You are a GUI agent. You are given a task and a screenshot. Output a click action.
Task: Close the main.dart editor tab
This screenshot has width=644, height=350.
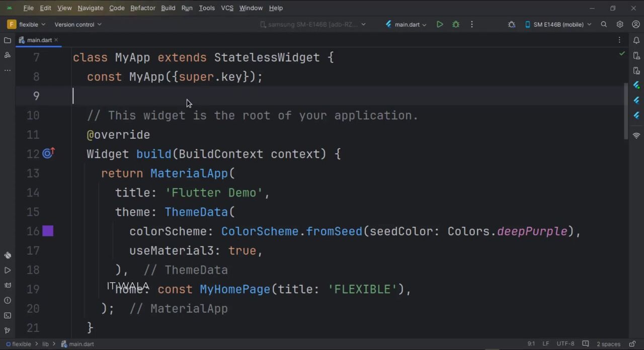pos(56,40)
